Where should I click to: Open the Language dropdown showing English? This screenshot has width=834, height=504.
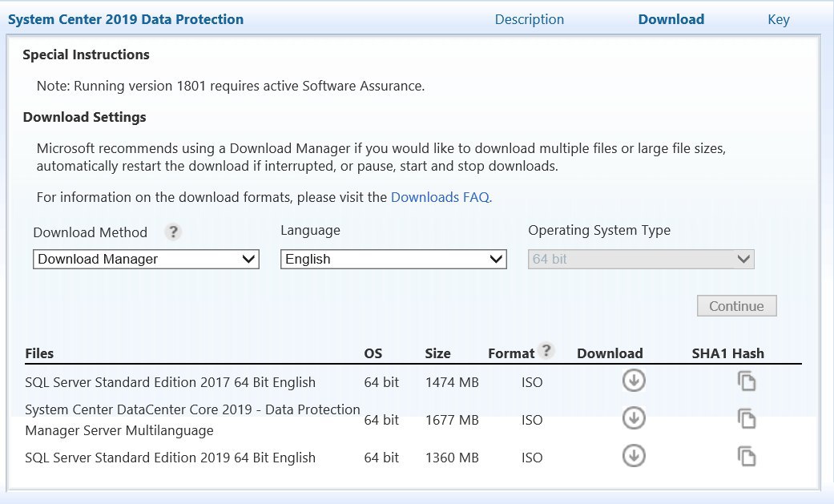(393, 259)
